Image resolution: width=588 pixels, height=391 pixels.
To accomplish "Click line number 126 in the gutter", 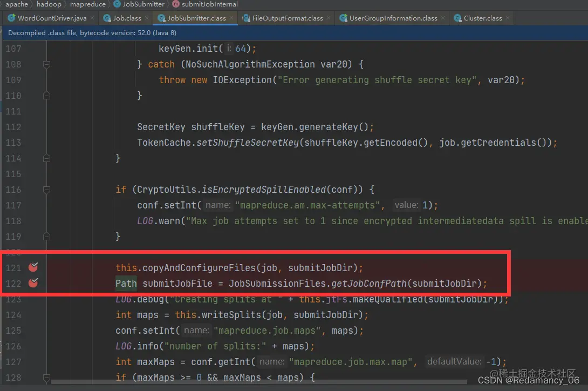I will (13, 346).
